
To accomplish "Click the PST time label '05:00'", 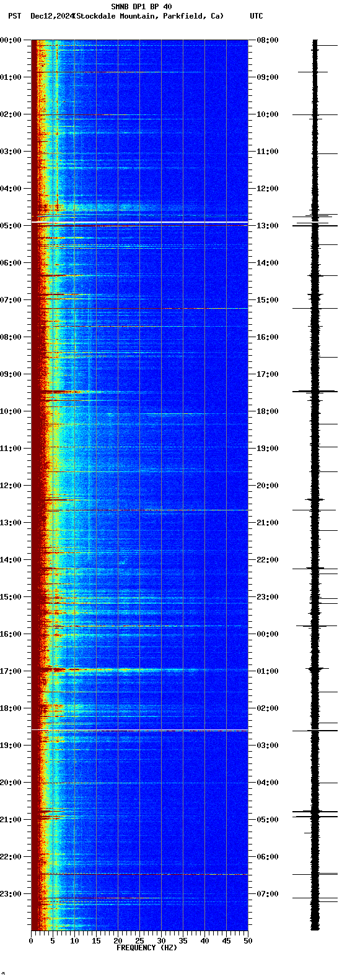I will (x=11, y=226).
